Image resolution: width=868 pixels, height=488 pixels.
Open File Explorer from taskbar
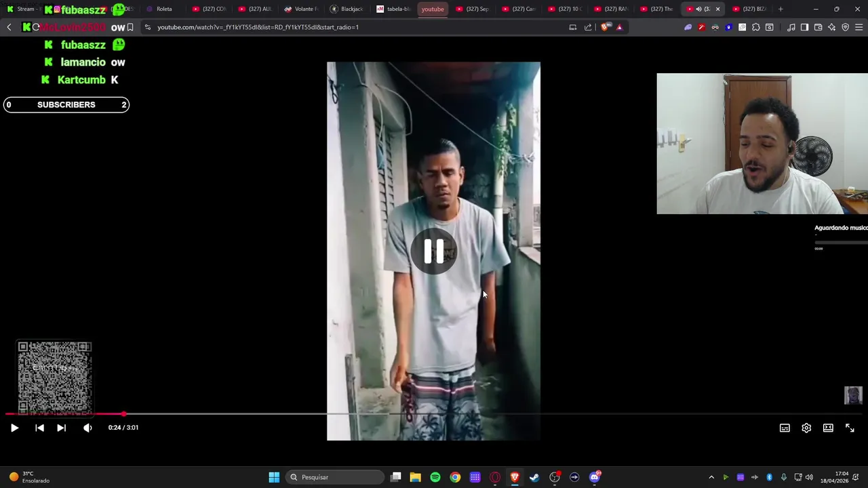click(x=416, y=477)
